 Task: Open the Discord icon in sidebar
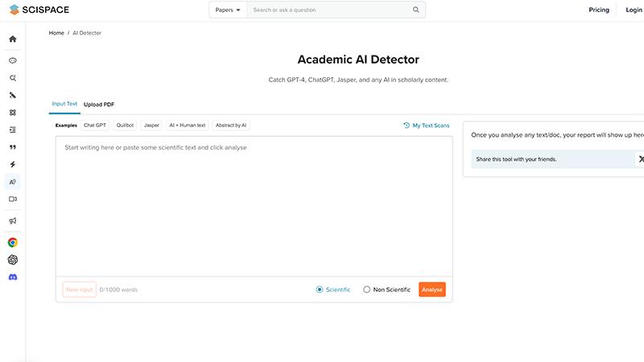click(x=13, y=277)
